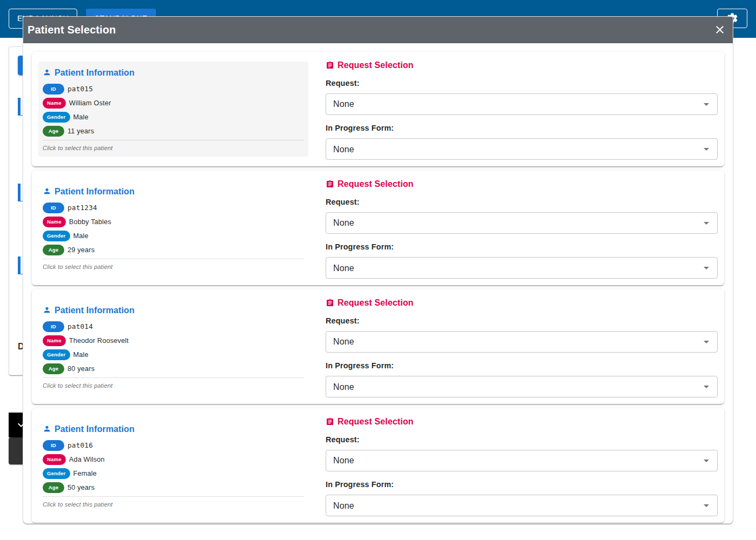Screen dimensions: 756x540
Task: Click the Request Selection heading for pat1234
Action: tap(375, 184)
